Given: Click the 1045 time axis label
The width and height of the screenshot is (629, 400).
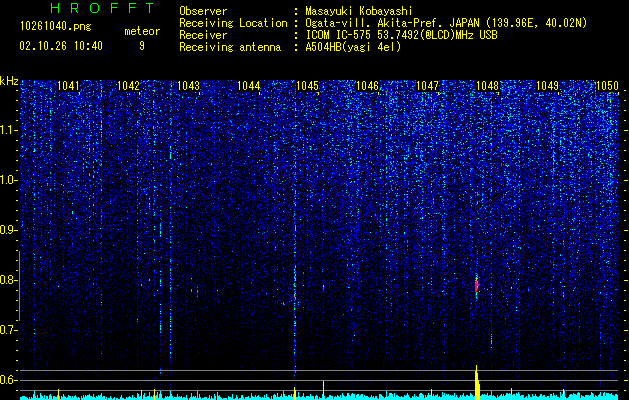Looking at the screenshot, I should click(308, 86).
